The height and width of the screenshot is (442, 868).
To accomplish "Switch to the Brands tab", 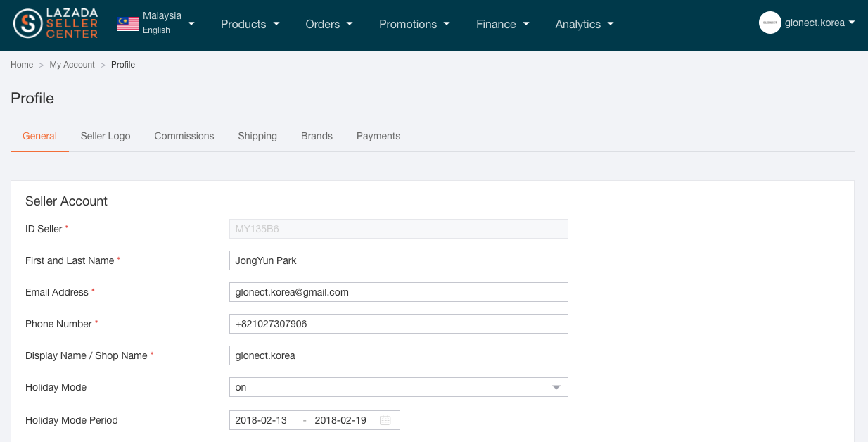I will (x=317, y=136).
